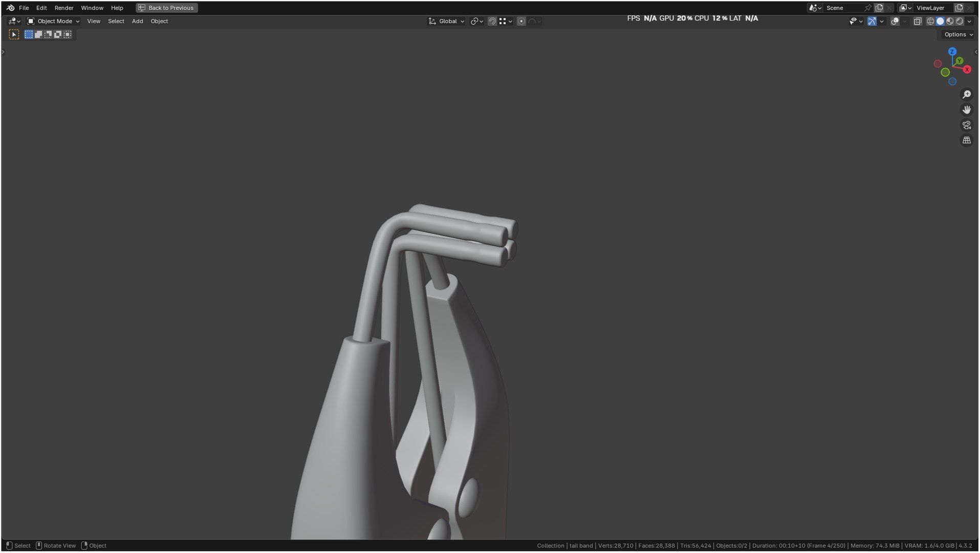Open the Object Mode dropdown
This screenshot has width=980, height=553.
coord(53,22)
